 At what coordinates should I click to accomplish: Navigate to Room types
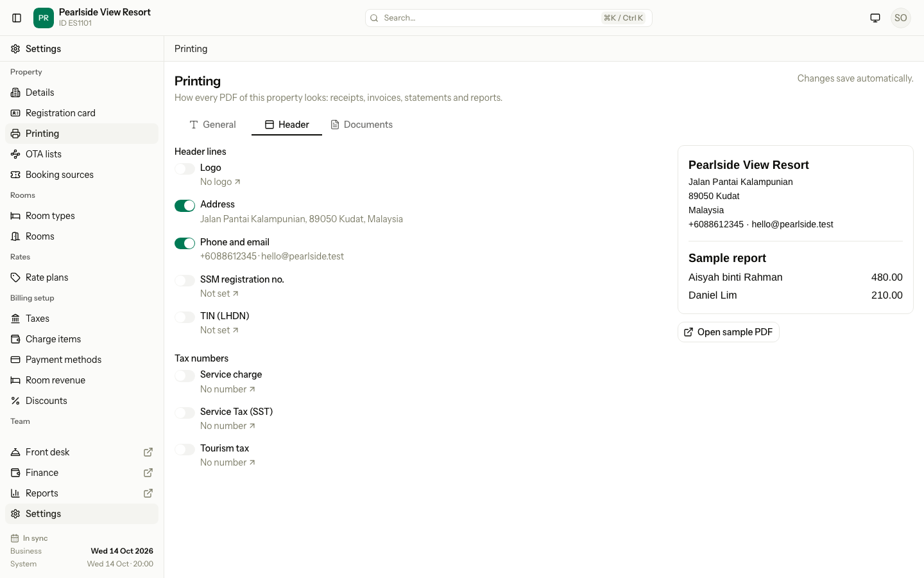pyautogui.click(x=81, y=216)
